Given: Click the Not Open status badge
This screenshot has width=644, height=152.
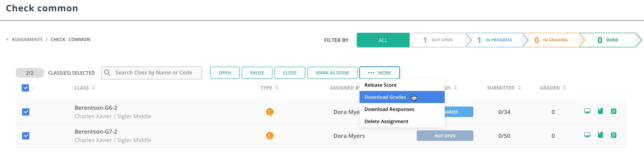Looking at the screenshot, I should (445, 136).
